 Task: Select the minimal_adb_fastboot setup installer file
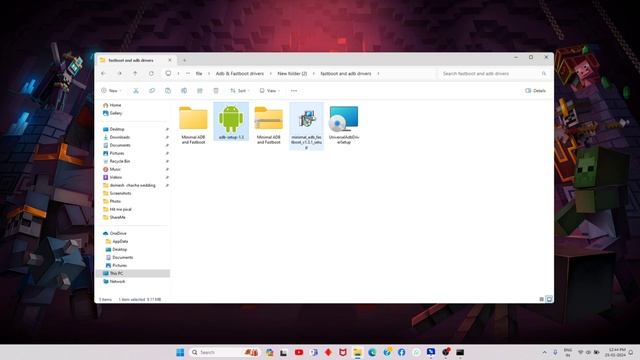click(x=307, y=126)
